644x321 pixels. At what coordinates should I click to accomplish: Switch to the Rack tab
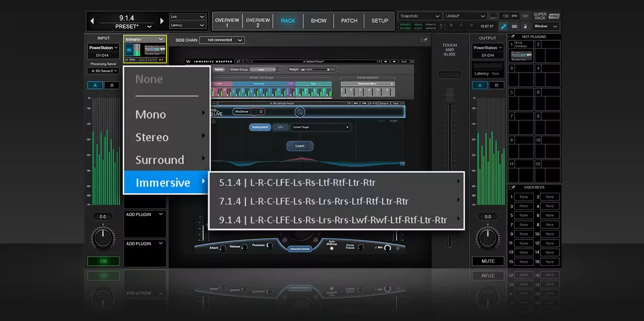coord(288,21)
